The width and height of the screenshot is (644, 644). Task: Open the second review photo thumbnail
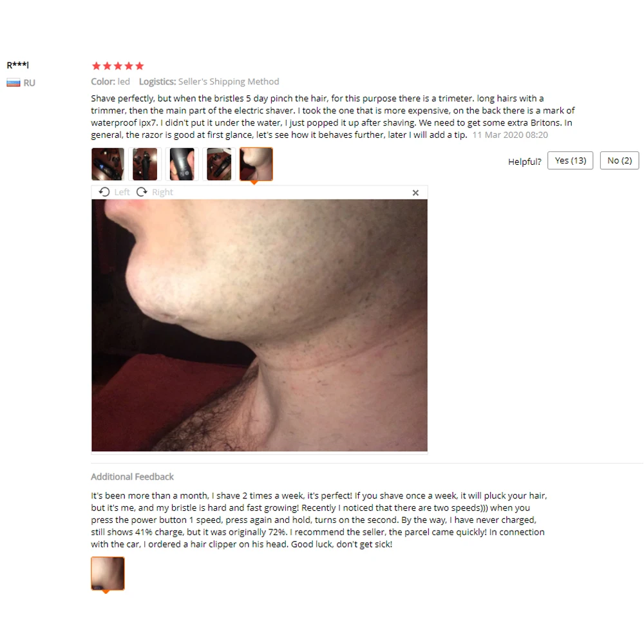point(144,164)
